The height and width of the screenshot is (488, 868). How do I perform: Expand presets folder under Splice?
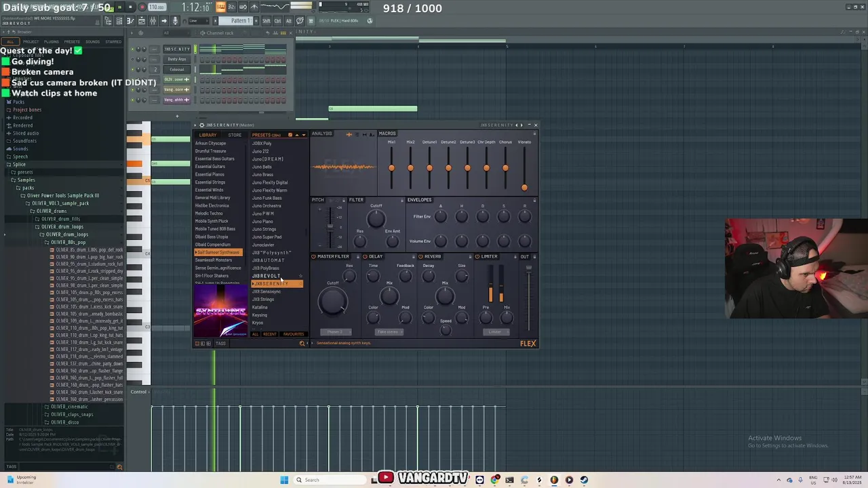pyautogui.click(x=24, y=172)
